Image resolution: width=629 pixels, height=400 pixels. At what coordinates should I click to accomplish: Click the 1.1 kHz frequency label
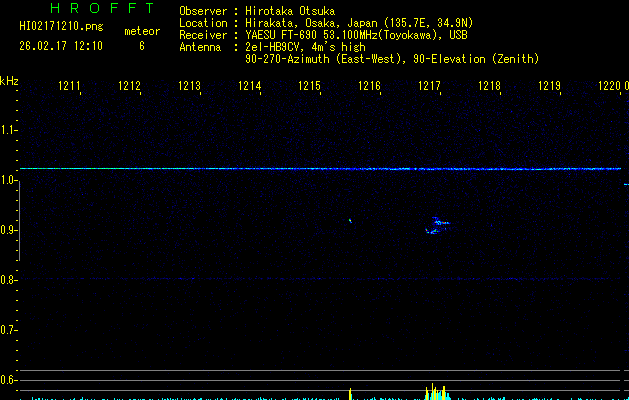point(9,130)
